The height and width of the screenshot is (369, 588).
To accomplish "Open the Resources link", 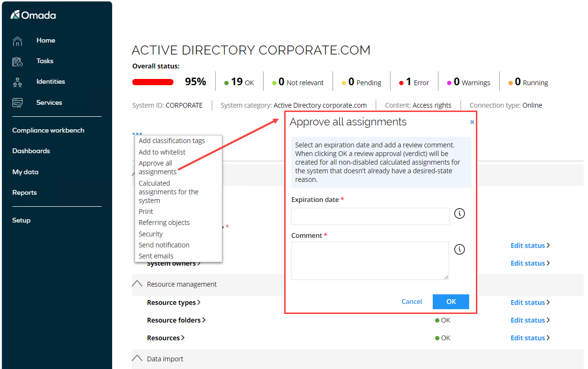I will pos(166,338).
